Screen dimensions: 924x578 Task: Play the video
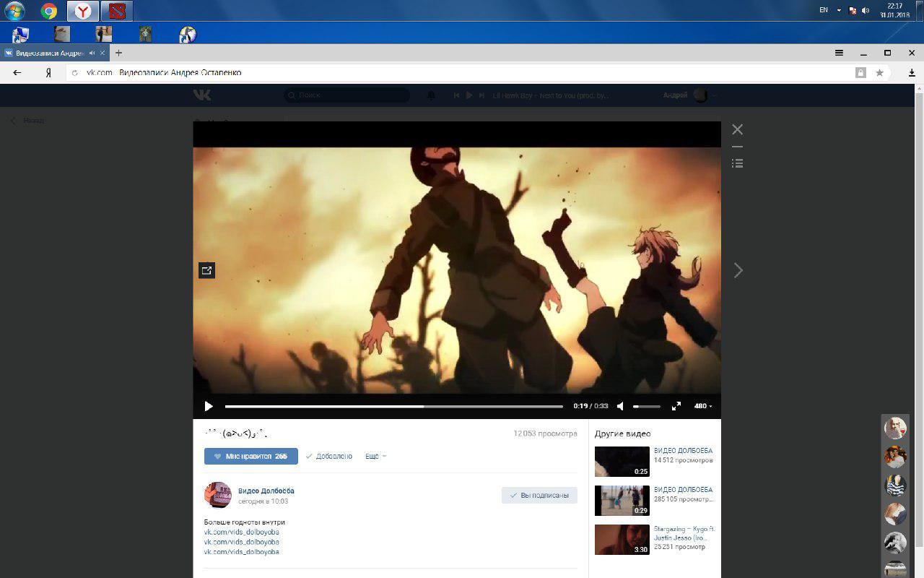[209, 406]
